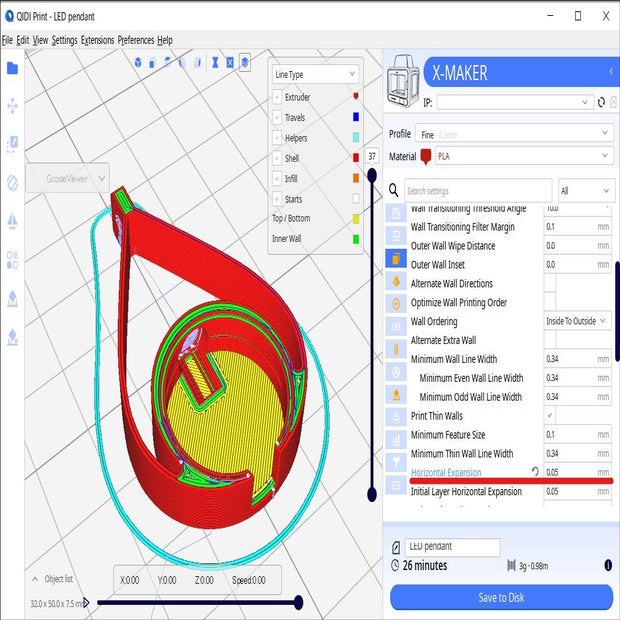Uncheck the Print Thin Walls checkbox
The height and width of the screenshot is (620, 620).
(x=550, y=415)
